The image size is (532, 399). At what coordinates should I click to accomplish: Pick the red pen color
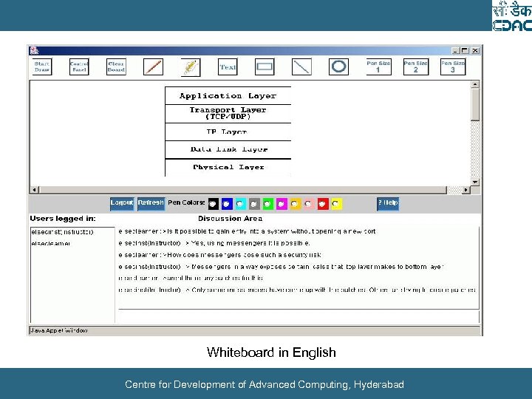click(323, 204)
